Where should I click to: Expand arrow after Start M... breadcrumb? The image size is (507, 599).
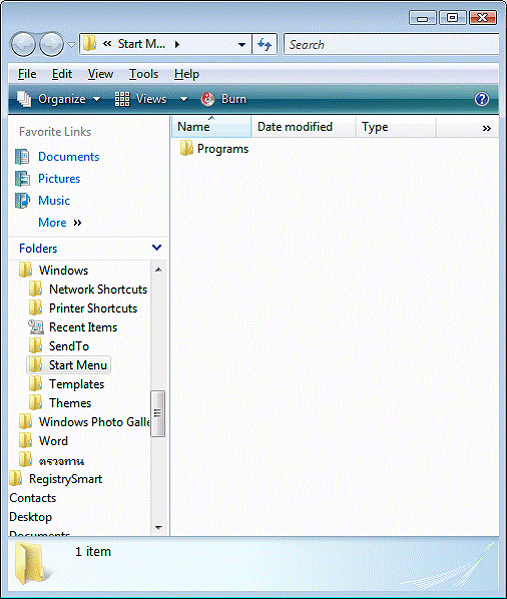coord(177,44)
